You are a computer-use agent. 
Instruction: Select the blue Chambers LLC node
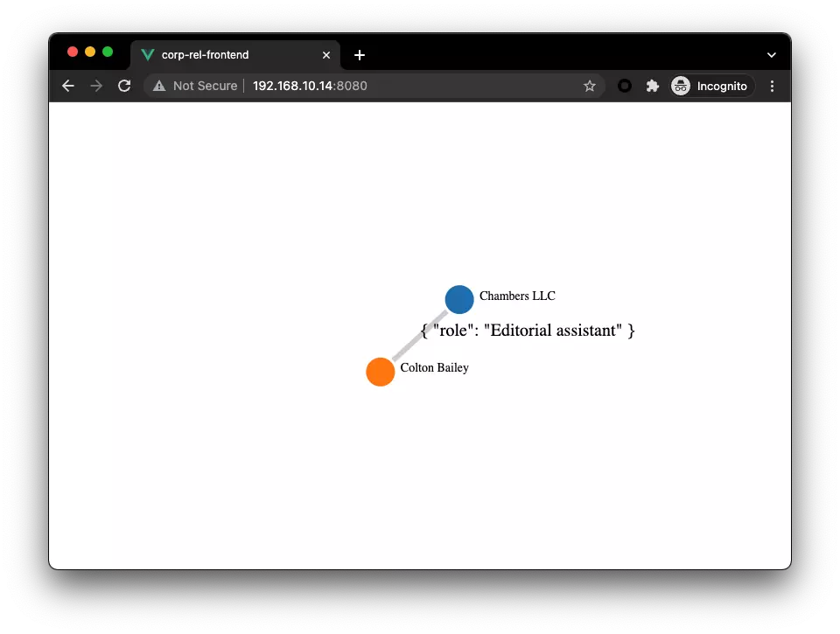(x=459, y=299)
